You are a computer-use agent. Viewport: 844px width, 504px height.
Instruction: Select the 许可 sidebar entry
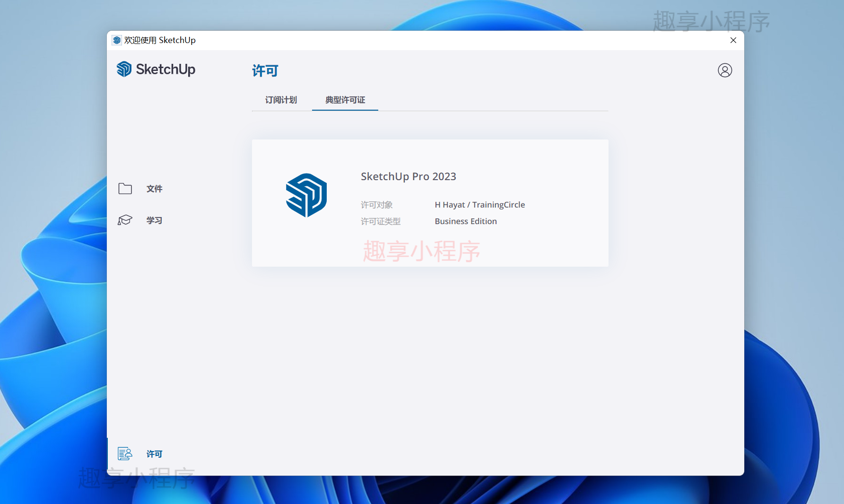(x=154, y=454)
